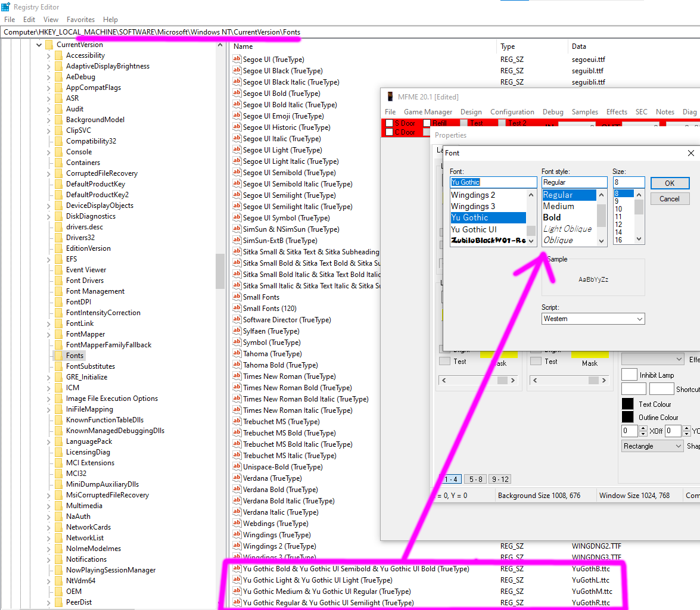Click the Webdings (TrueType) value icon
700x610 pixels.
[x=237, y=523]
